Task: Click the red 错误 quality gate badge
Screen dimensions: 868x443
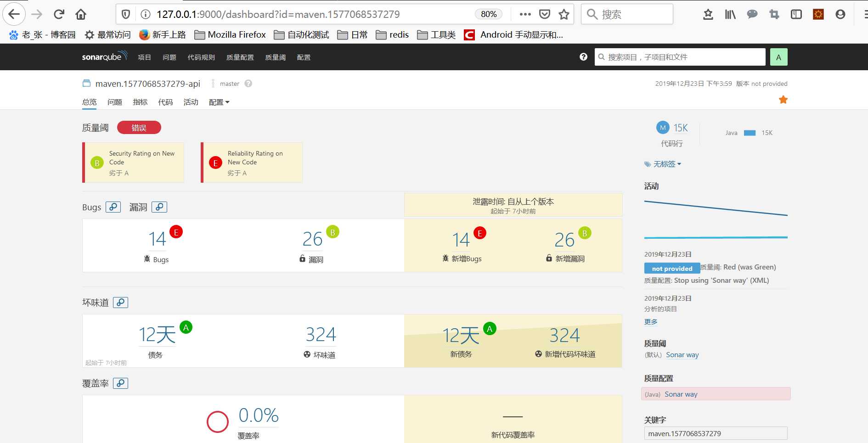Action: [139, 128]
